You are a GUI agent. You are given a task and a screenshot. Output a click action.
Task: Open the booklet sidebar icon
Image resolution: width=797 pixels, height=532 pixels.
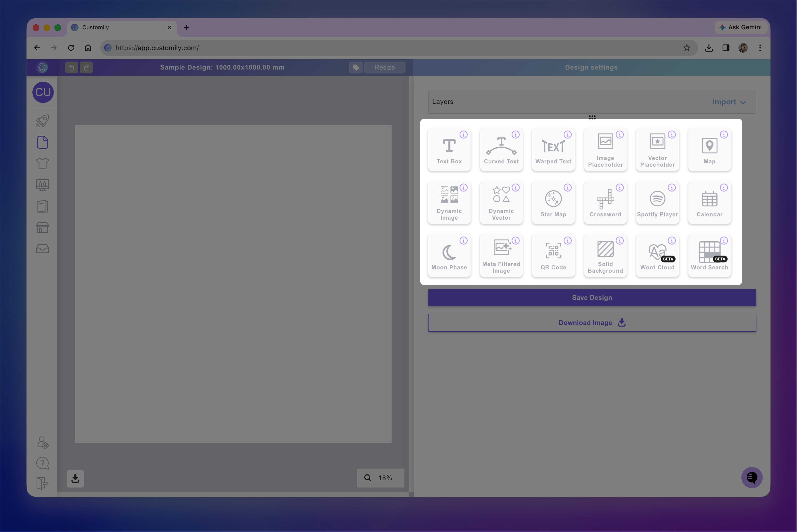point(42,206)
